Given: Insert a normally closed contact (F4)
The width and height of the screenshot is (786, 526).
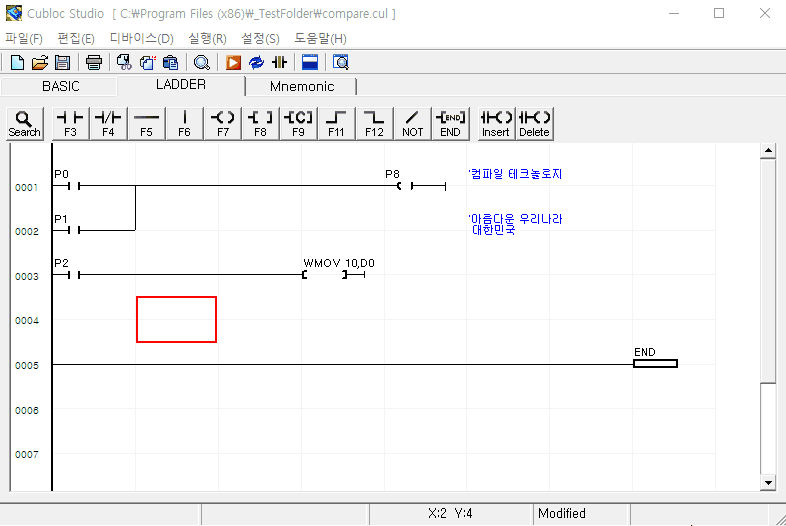Looking at the screenshot, I should [108, 123].
